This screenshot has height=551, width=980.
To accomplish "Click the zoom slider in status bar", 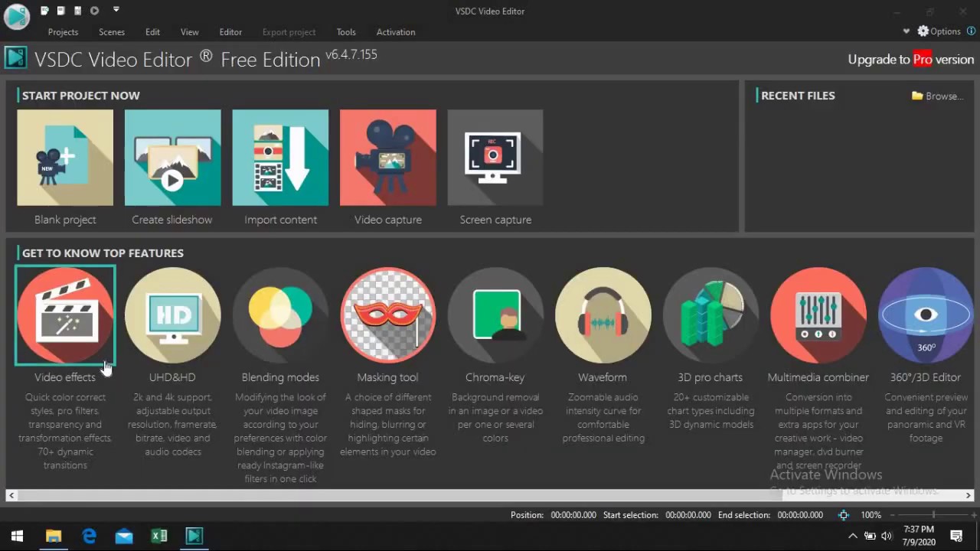I will pos(933,515).
